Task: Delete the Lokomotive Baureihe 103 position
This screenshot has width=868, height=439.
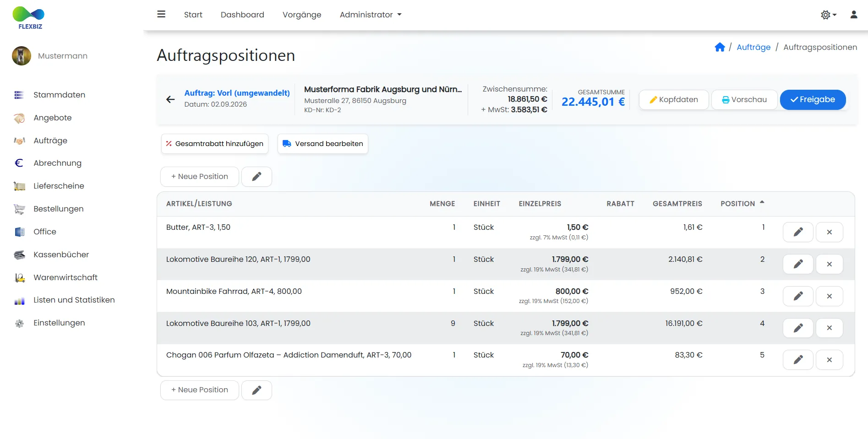Action: click(x=829, y=328)
